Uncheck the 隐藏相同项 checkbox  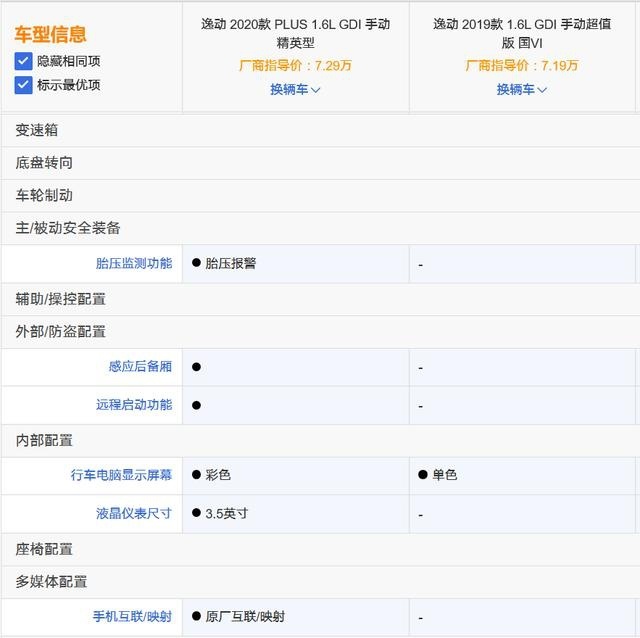click(x=23, y=61)
